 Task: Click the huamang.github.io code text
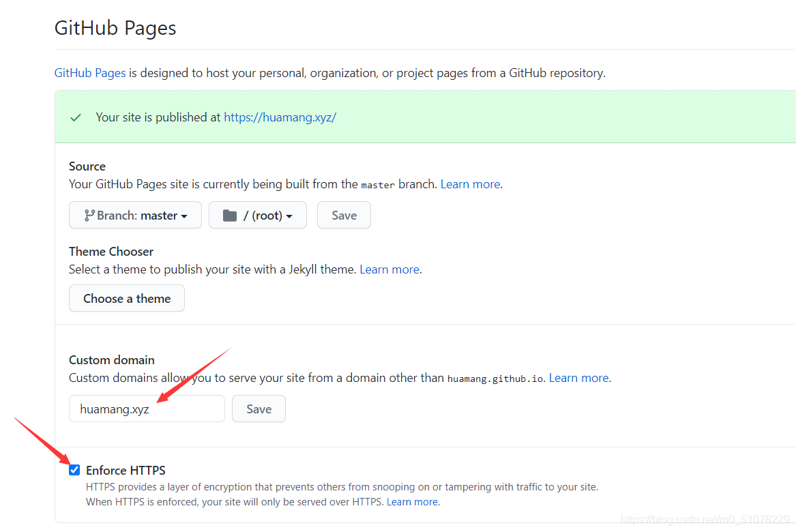click(495, 379)
